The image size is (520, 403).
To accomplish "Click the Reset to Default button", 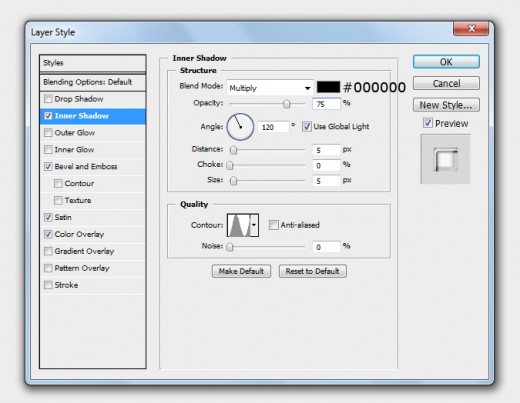I will (313, 271).
